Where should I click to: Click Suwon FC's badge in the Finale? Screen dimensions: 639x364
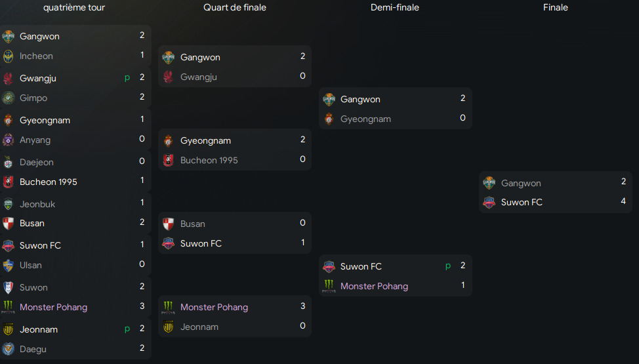pyautogui.click(x=489, y=203)
